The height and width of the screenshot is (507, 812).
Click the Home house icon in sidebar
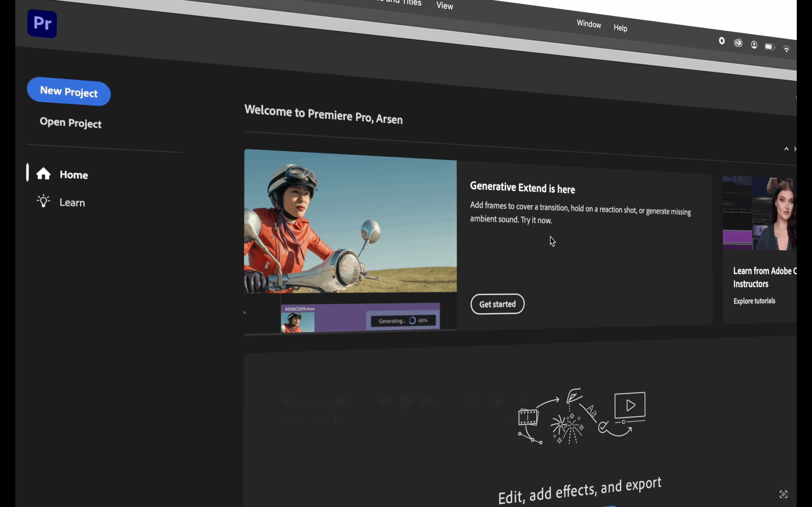pos(43,174)
